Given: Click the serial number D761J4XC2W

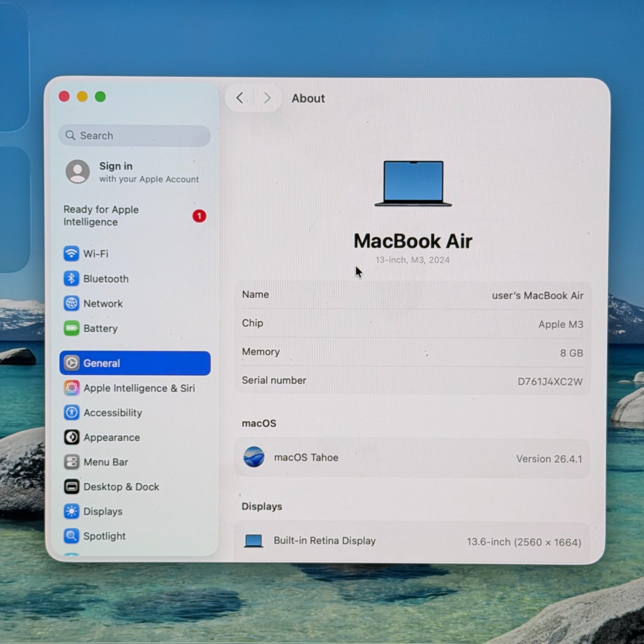Looking at the screenshot, I should (550, 381).
